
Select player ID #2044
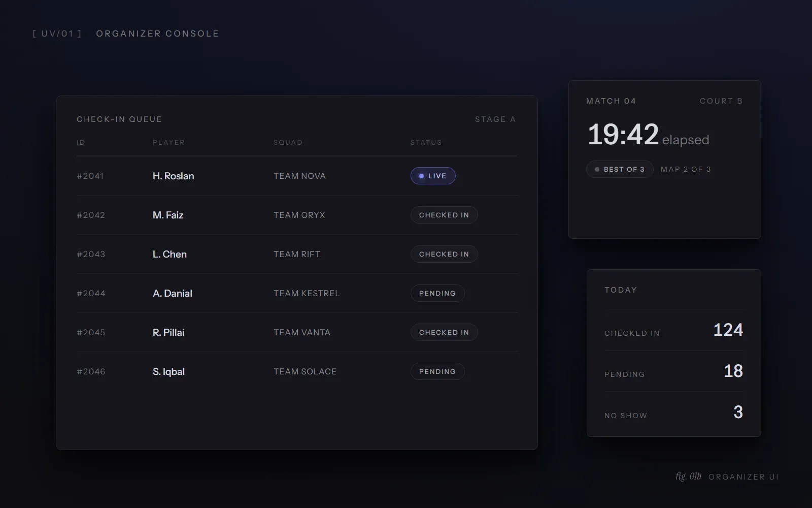91,293
